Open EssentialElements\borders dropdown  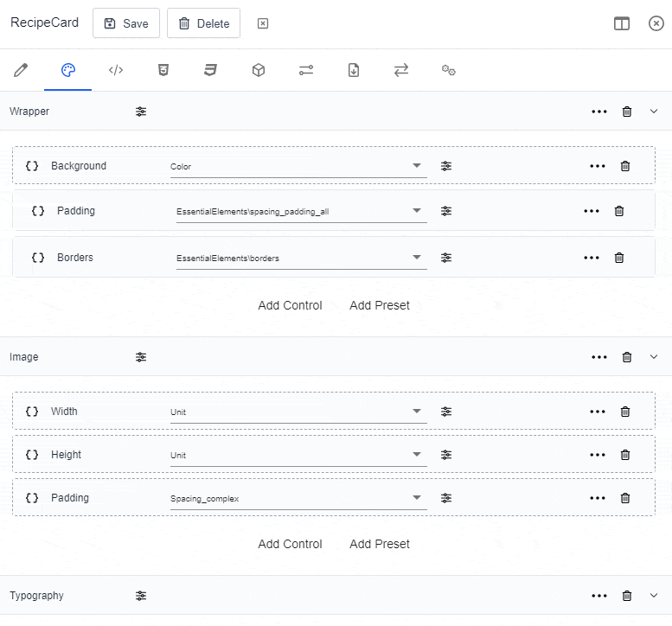301,258
